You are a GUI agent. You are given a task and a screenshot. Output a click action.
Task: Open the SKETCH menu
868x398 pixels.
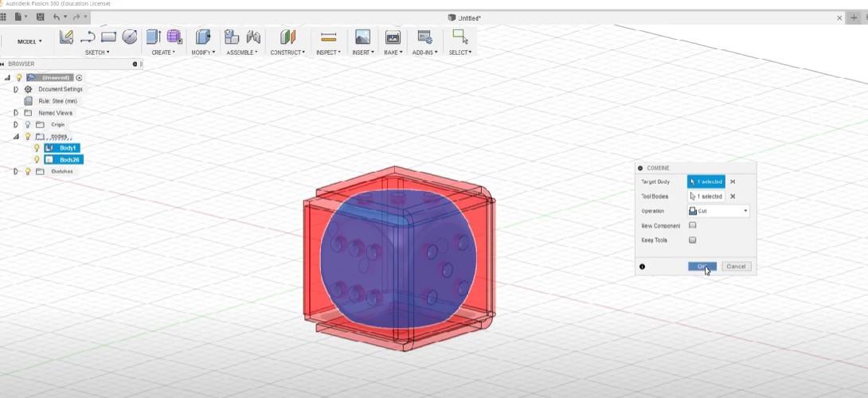tap(97, 52)
